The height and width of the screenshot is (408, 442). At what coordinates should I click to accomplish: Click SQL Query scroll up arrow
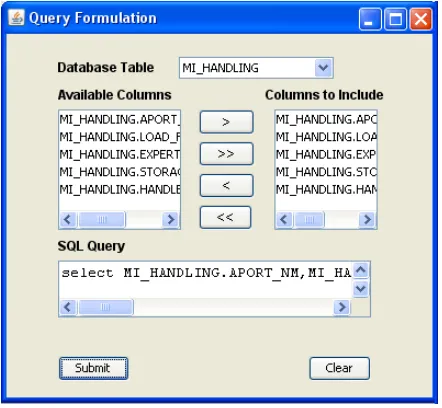[361, 270]
